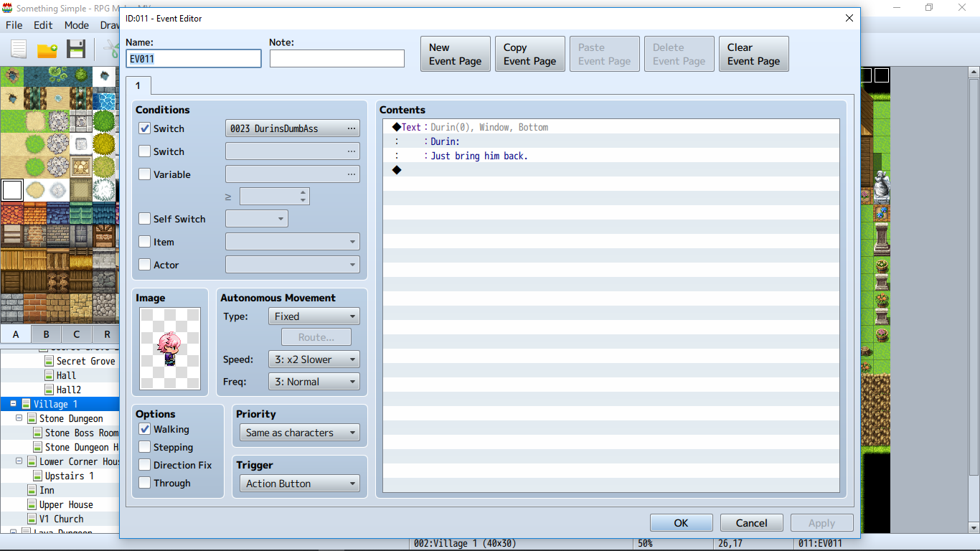Click the Cancel button
The image size is (980, 551).
point(752,523)
